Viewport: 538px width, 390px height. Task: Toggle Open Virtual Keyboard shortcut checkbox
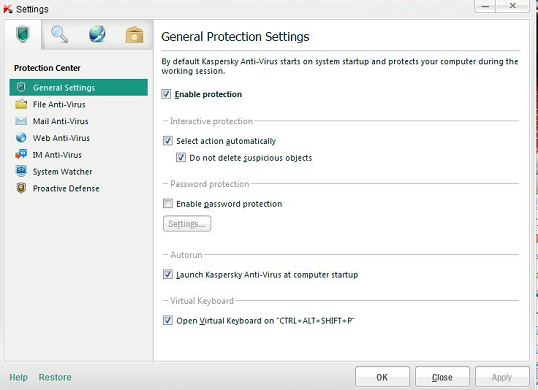[x=168, y=320]
